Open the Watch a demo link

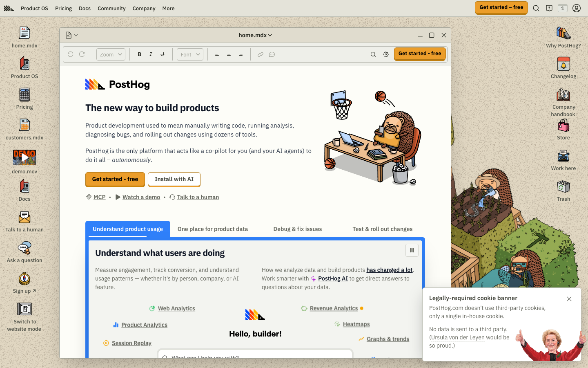[141, 197]
